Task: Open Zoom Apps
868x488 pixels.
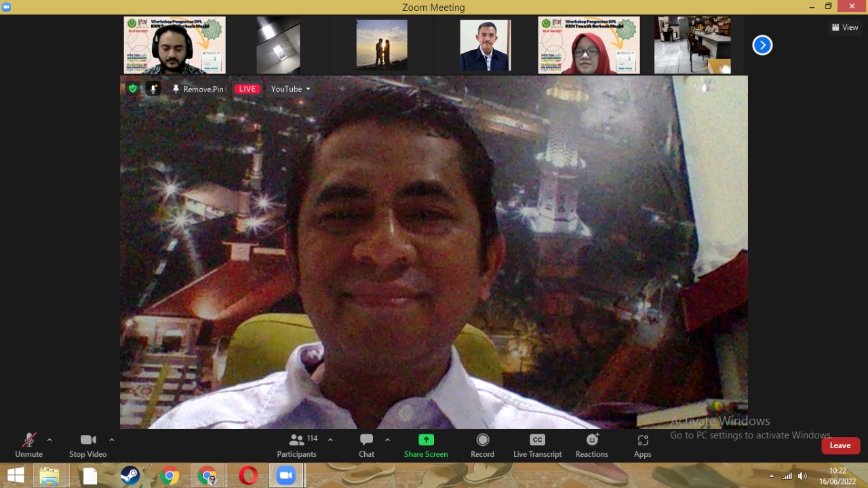Action: tap(642, 445)
